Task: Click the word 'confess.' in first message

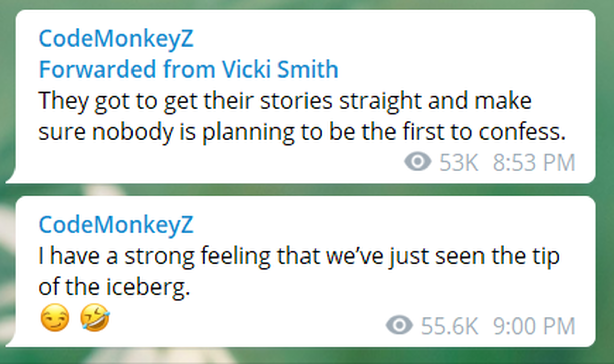Action: (x=522, y=131)
